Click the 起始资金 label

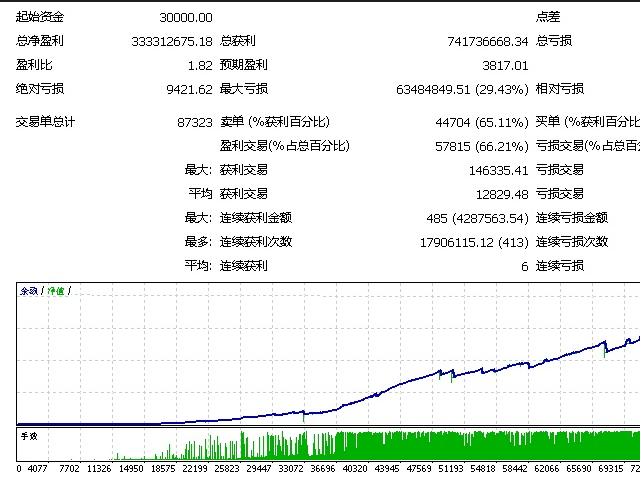pos(40,17)
